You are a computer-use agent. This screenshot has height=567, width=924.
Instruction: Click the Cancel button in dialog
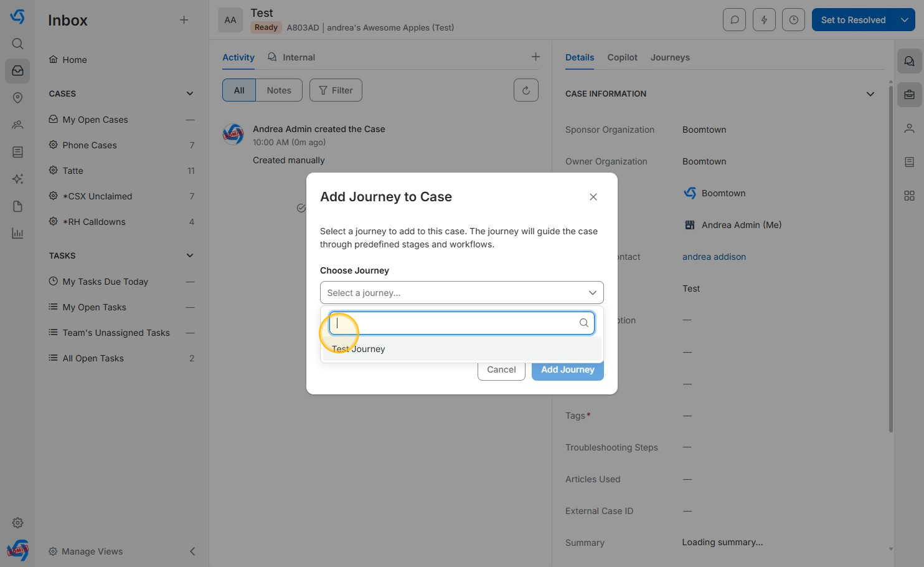tap(501, 369)
